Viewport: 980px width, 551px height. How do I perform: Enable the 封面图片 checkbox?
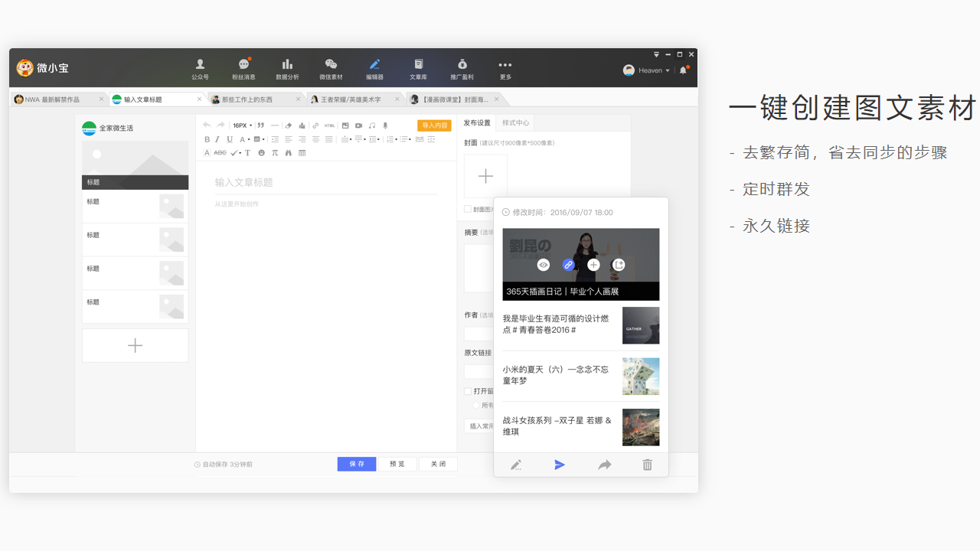pos(468,209)
